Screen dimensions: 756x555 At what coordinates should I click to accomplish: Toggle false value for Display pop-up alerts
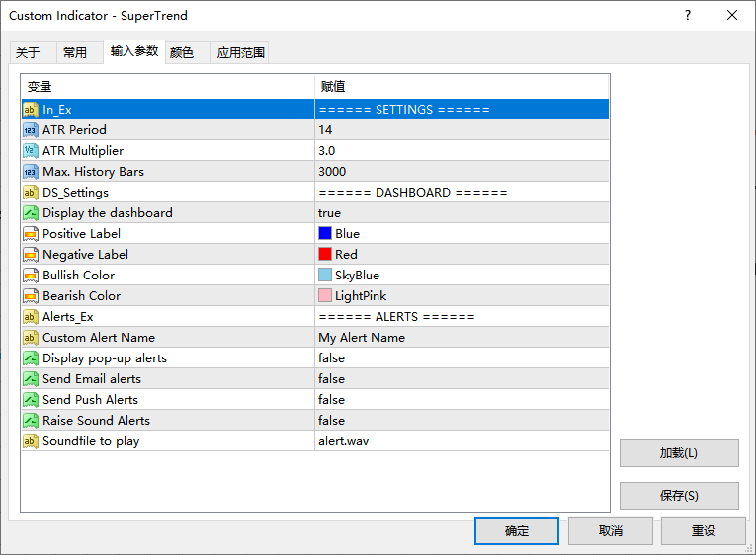click(x=462, y=357)
